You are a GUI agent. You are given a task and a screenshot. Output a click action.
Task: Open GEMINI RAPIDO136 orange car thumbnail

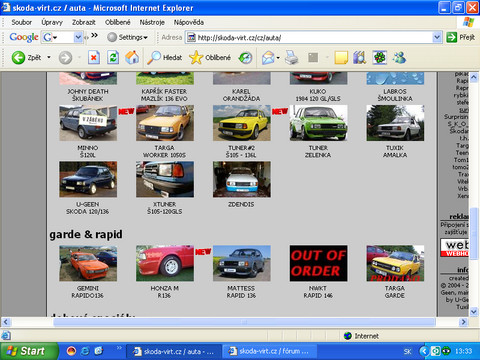pyautogui.click(x=88, y=263)
